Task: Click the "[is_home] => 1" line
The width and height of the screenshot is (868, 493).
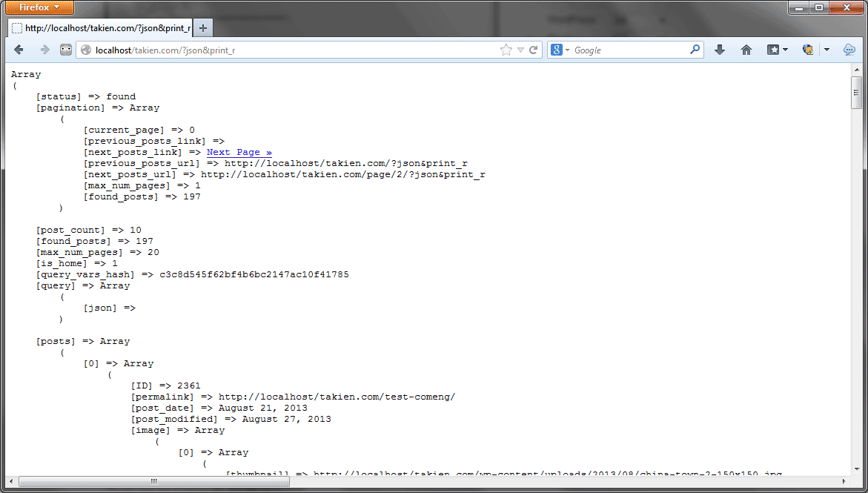Action: pos(77,263)
